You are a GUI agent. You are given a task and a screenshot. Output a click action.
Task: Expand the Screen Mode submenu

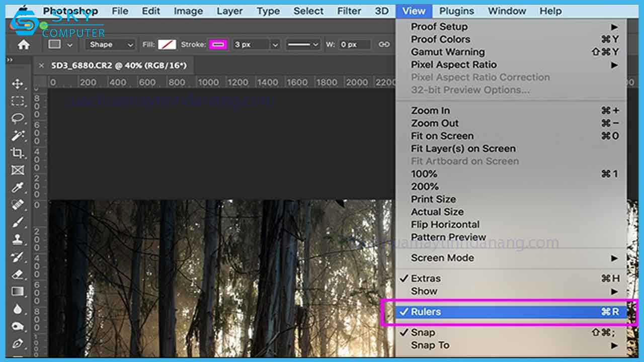point(442,258)
